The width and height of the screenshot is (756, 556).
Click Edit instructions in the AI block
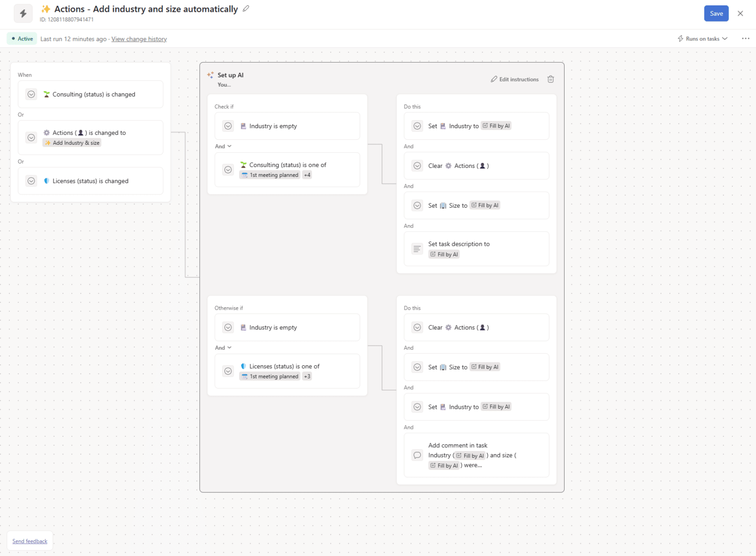click(x=515, y=79)
